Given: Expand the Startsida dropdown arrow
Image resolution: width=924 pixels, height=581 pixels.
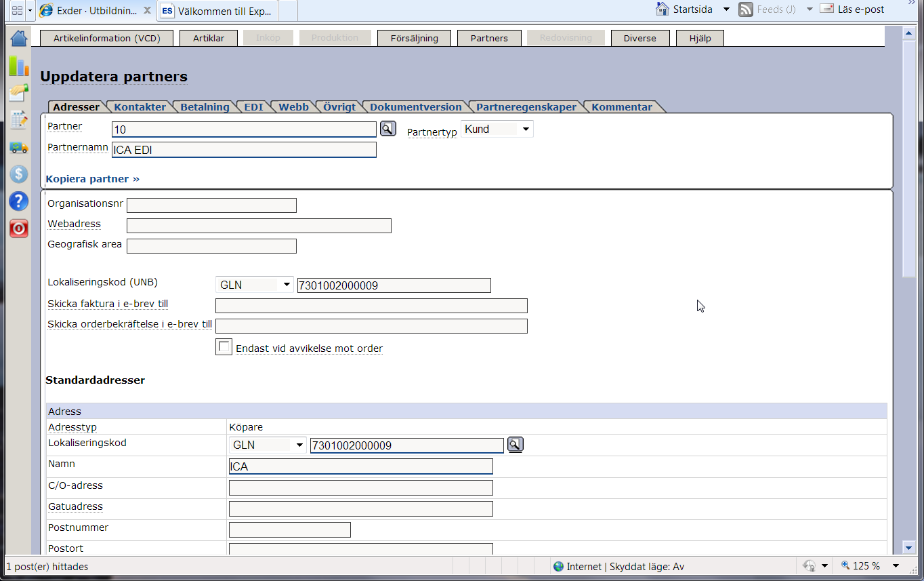Looking at the screenshot, I should (726, 9).
